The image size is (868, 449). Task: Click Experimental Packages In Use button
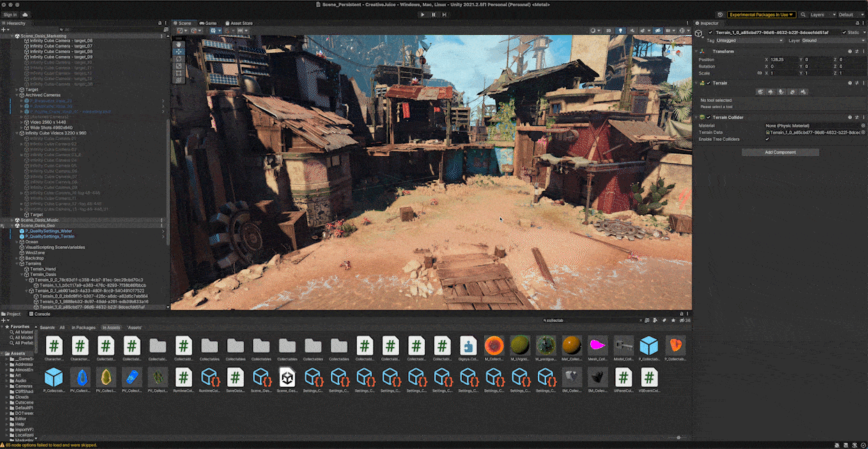[x=761, y=14]
